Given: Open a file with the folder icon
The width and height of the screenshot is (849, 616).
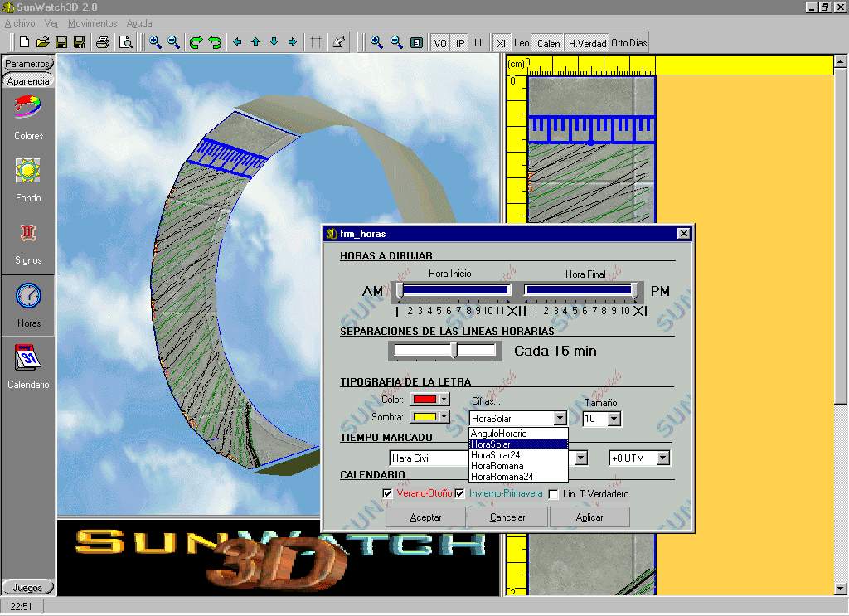Looking at the screenshot, I should point(42,42).
